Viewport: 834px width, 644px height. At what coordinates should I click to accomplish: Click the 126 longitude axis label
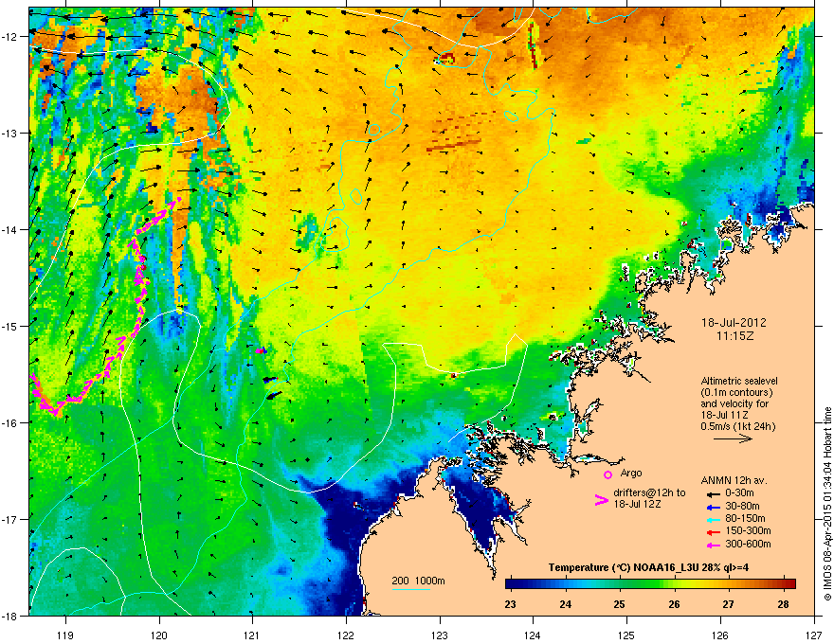coord(720,635)
